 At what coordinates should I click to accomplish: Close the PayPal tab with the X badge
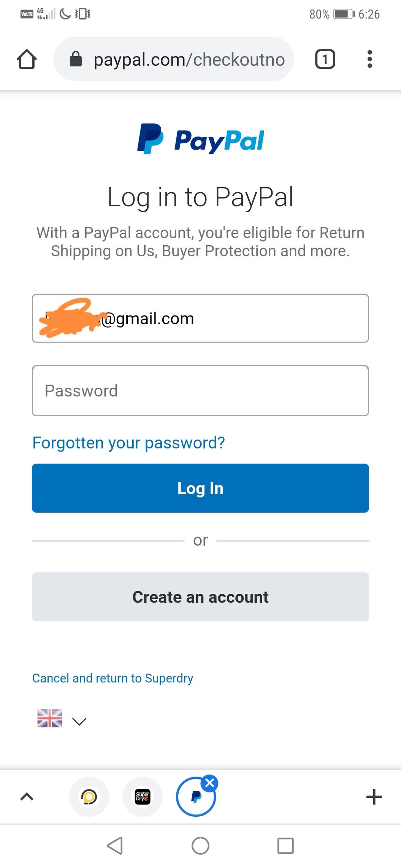coord(209,783)
